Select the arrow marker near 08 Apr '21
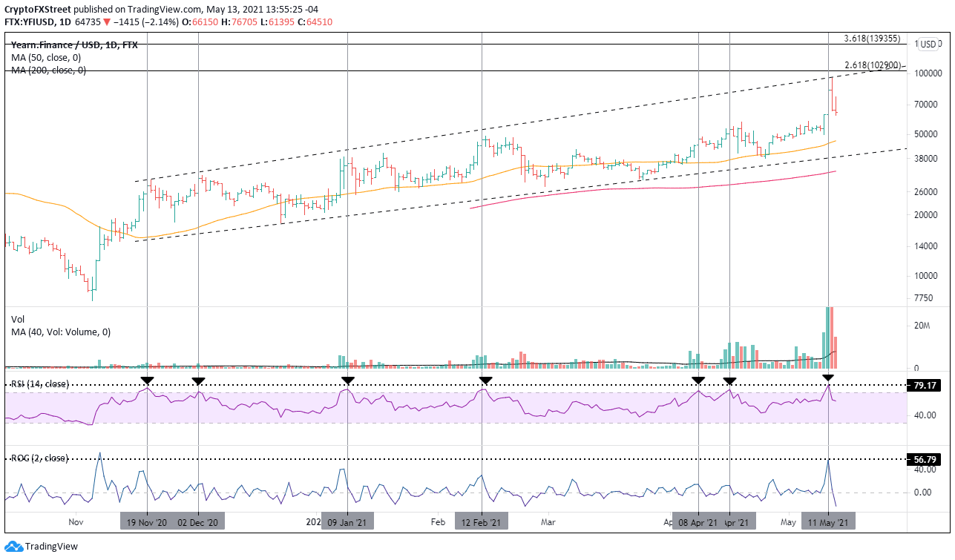Screen dimensions: 955x560 pyautogui.click(x=698, y=381)
